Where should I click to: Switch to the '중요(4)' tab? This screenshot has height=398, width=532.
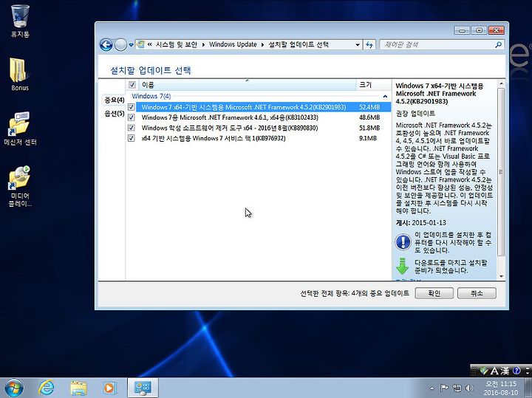(x=115, y=100)
